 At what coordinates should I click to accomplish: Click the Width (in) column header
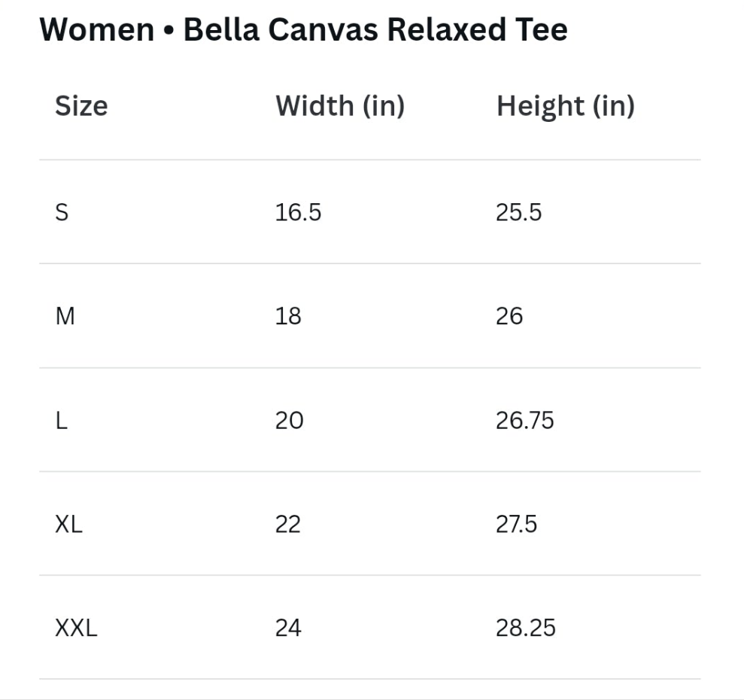[340, 106]
